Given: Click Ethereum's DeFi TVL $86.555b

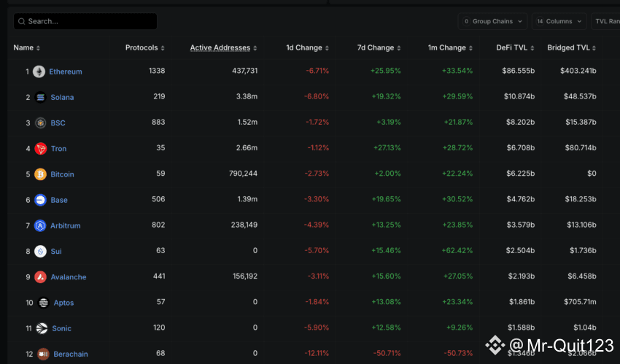Looking at the screenshot, I should tap(519, 71).
